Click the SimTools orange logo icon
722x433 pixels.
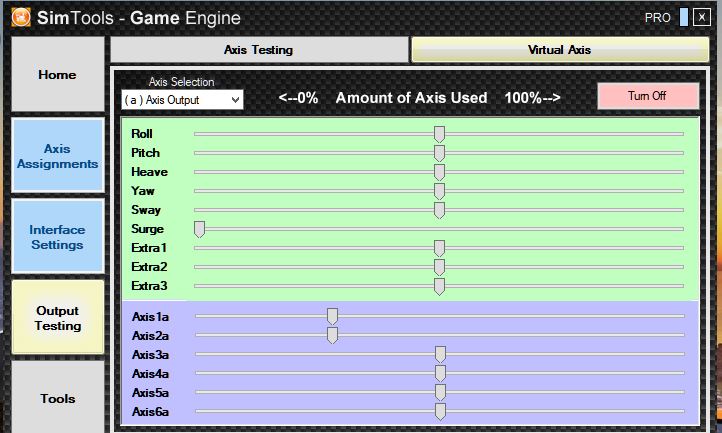click(21, 18)
